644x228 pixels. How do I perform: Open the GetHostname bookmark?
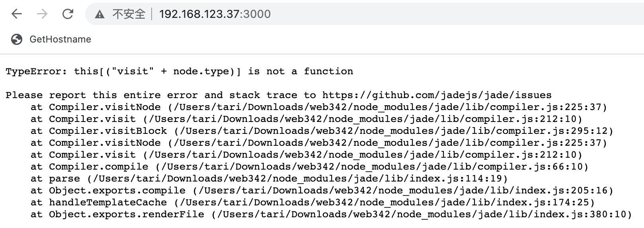pyautogui.click(x=60, y=39)
